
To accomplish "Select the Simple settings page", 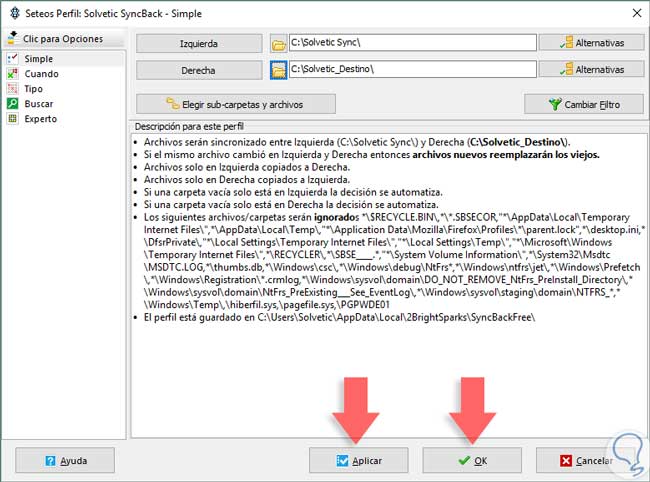I will (x=63, y=59).
